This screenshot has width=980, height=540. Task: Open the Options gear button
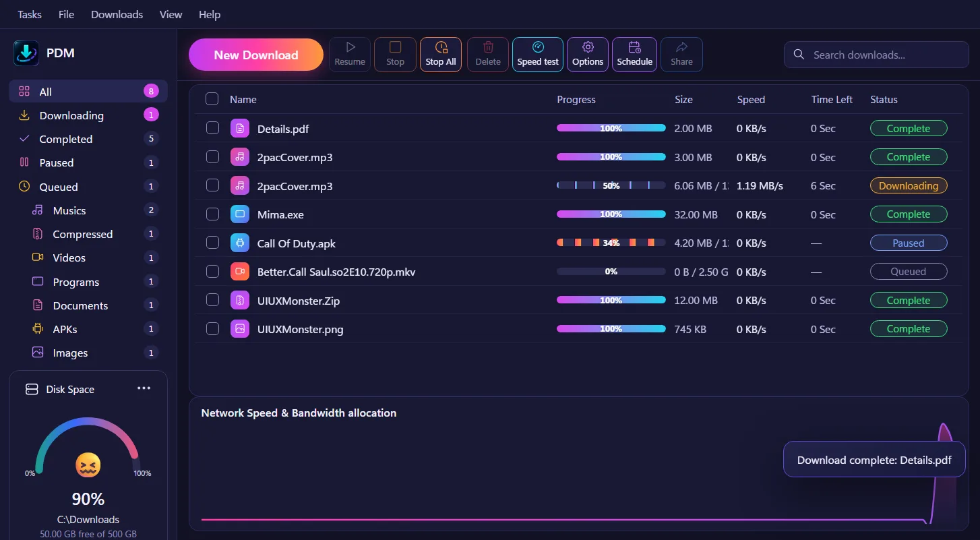coord(588,55)
